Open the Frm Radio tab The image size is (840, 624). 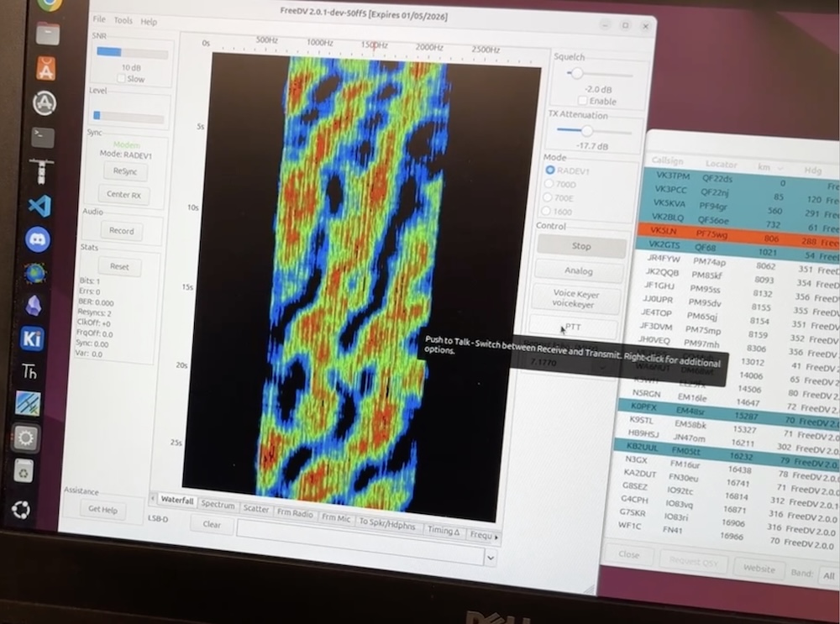click(x=295, y=513)
